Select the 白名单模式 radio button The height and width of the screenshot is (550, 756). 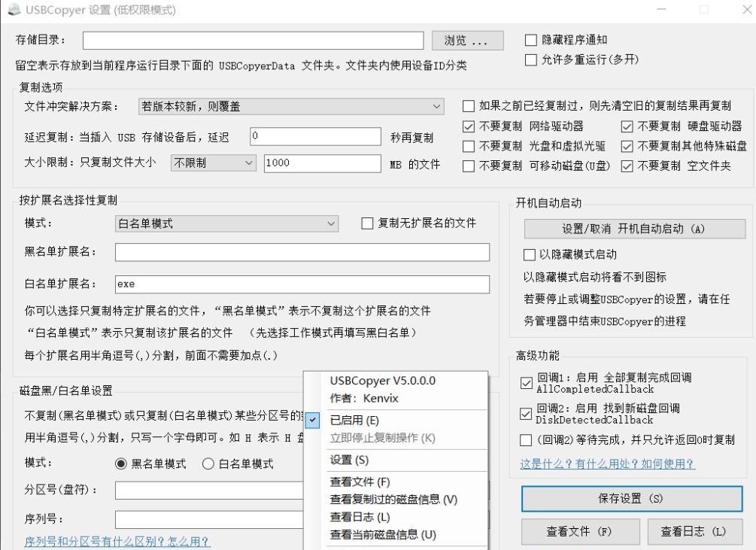(x=209, y=464)
